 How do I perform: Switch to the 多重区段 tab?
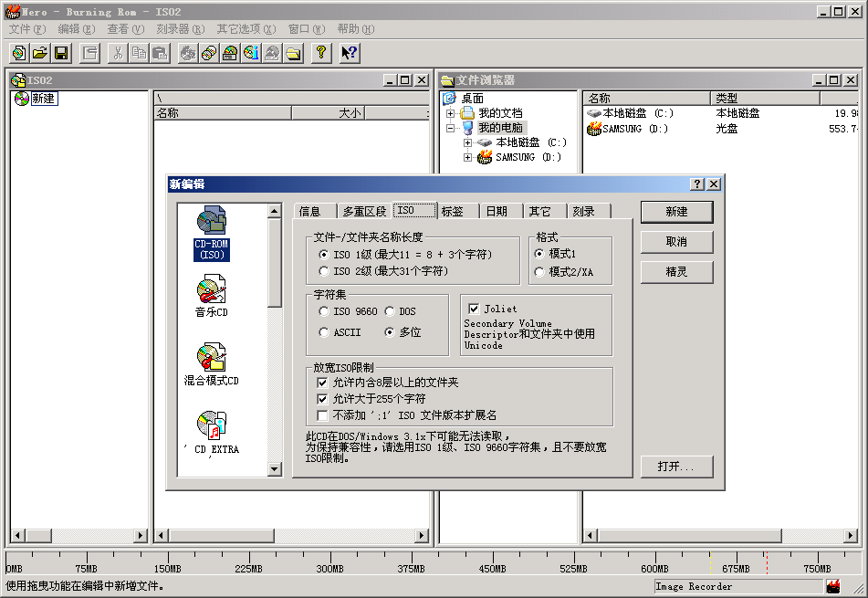pos(364,211)
